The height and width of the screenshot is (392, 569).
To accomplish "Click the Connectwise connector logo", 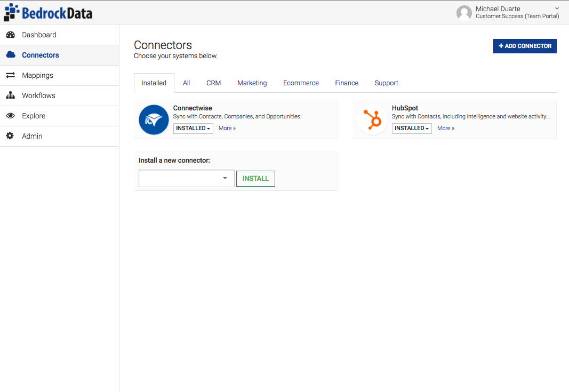I will point(154,119).
